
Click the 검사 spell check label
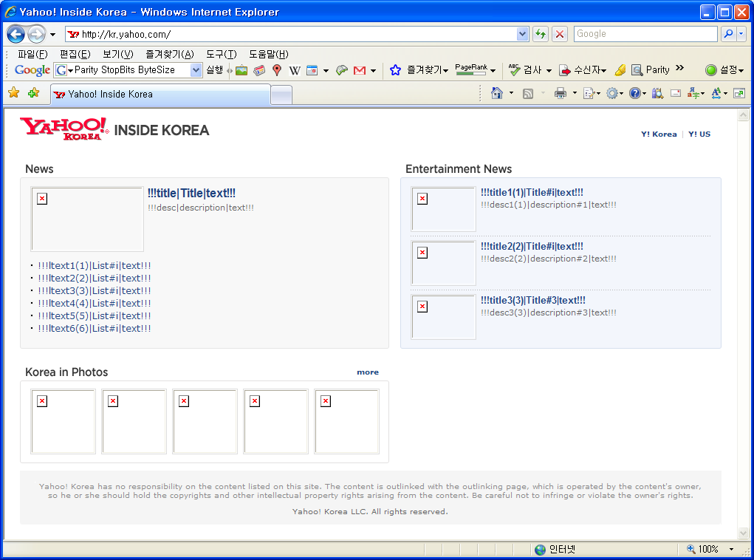tap(532, 70)
